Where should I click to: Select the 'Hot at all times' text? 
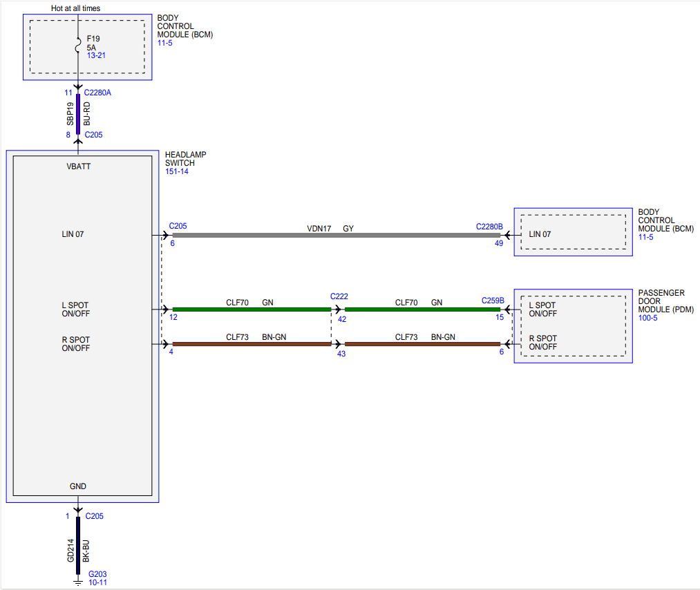pos(75,8)
